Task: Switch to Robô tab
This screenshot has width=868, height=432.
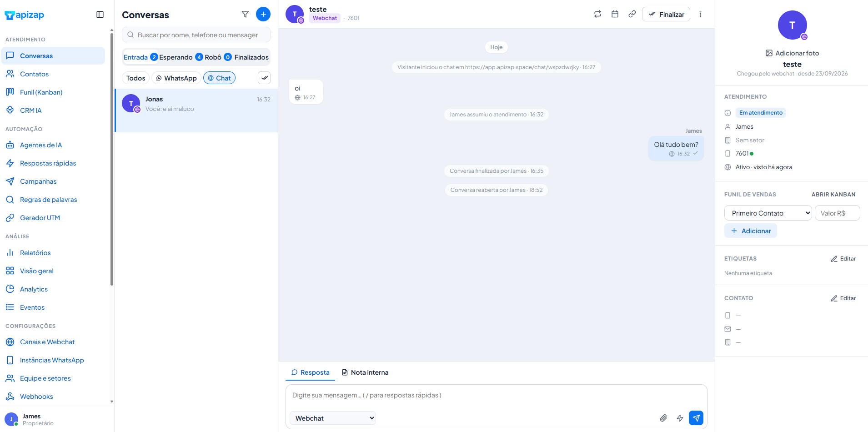Action: pos(218,57)
